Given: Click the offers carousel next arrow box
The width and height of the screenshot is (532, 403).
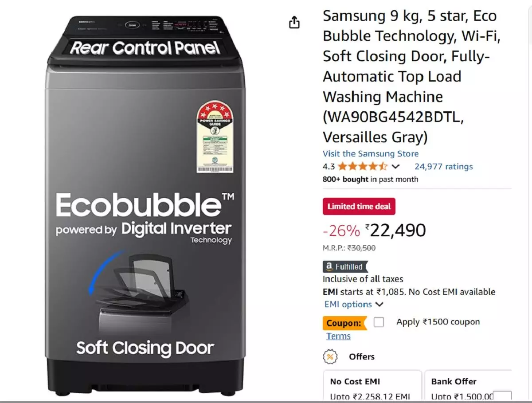Looking at the screenshot, I should pyautogui.click(x=502, y=397).
